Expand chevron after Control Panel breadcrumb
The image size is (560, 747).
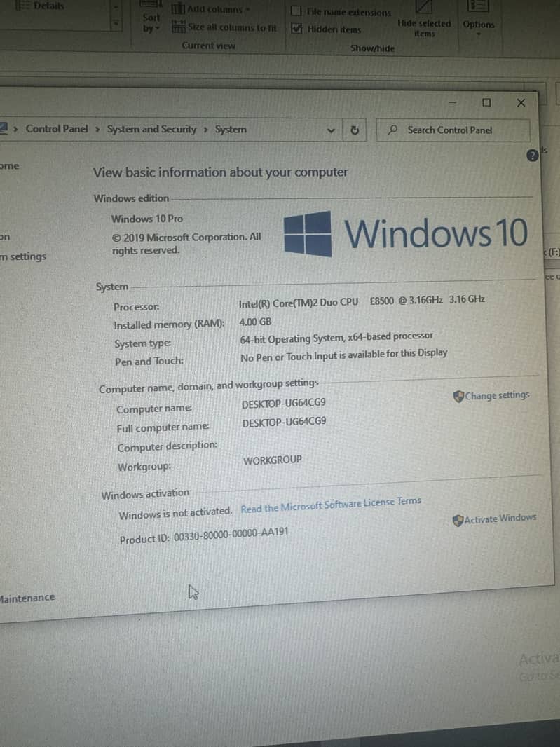(97, 129)
